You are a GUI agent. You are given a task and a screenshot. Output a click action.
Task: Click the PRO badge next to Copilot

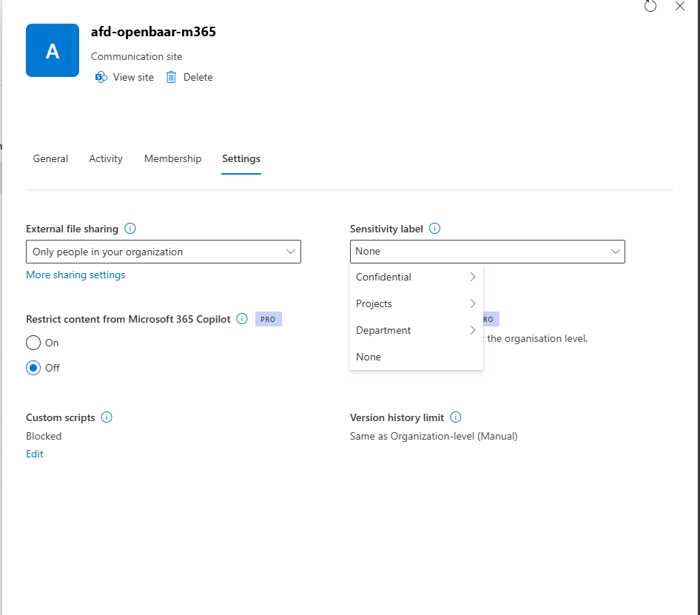(x=269, y=319)
